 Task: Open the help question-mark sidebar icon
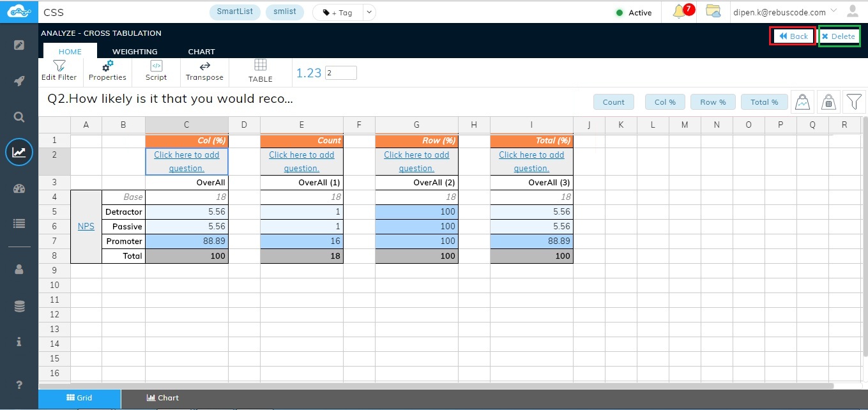click(x=19, y=384)
